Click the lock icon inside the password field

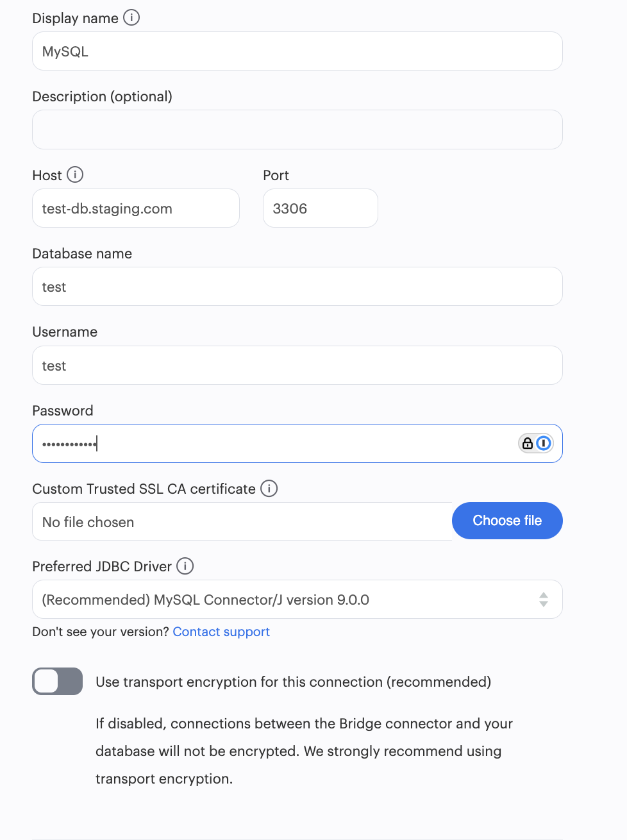coord(528,443)
